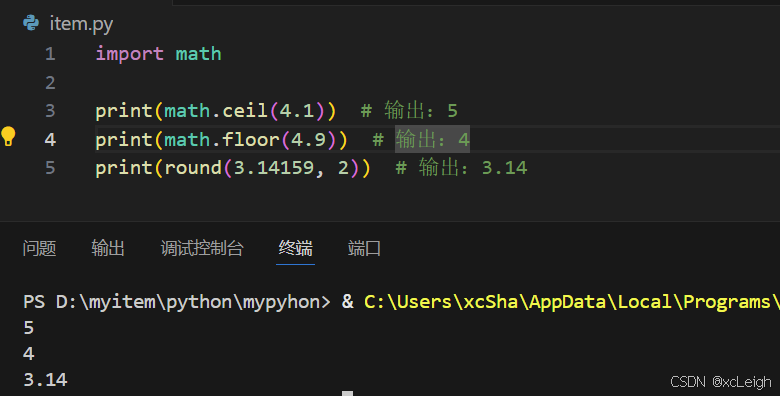Click line number 3 in the gutter

pos(50,110)
